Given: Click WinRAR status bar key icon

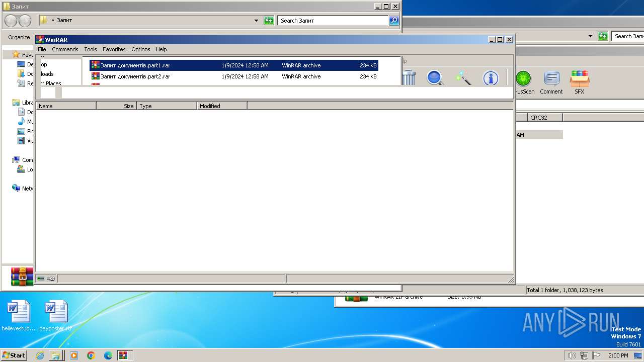Looking at the screenshot, I should pyautogui.click(x=51, y=279).
